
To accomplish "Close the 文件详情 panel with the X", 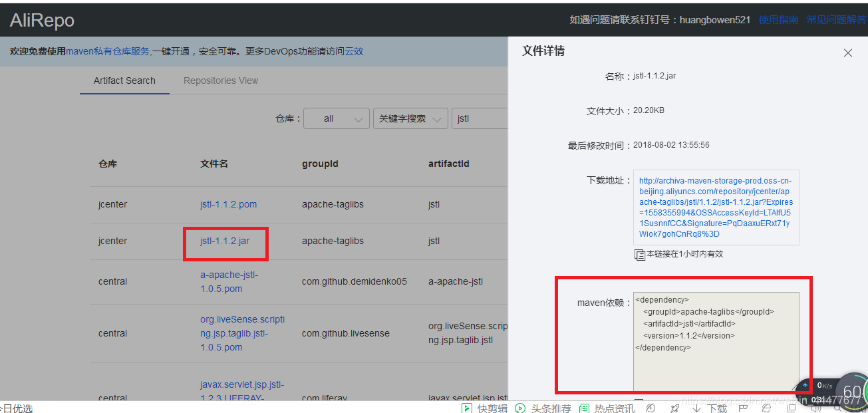I will 847,53.
